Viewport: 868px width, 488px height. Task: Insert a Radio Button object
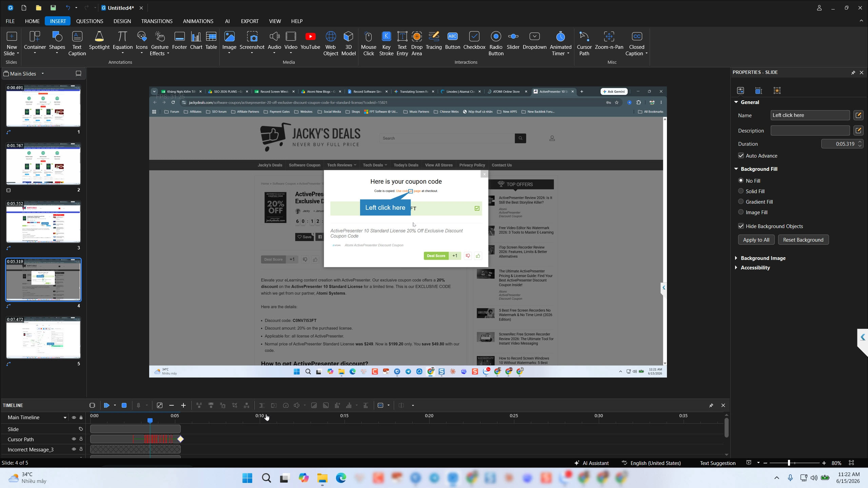click(x=496, y=43)
